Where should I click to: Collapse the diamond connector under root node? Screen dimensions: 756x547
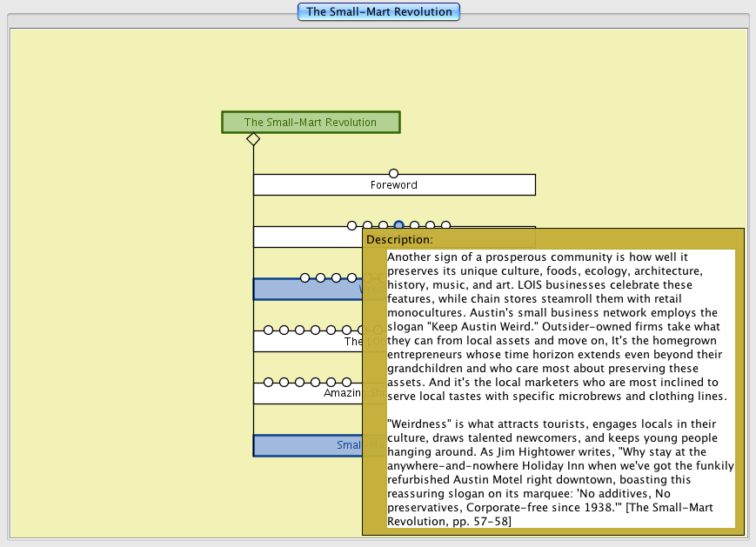pyautogui.click(x=253, y=139)
